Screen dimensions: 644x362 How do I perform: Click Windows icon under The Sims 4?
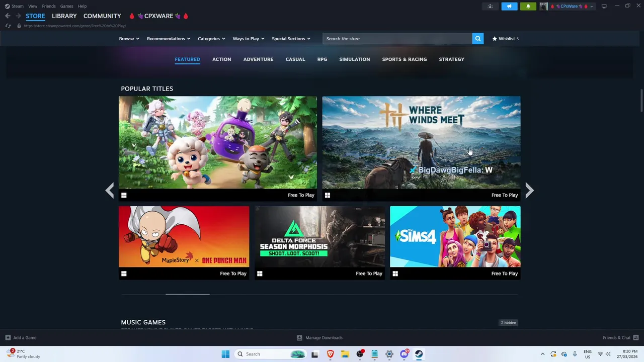(395, 274)
